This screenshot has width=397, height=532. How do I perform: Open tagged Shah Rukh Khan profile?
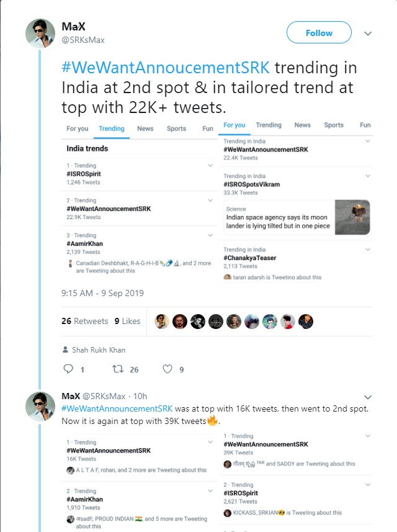point(98,350)
